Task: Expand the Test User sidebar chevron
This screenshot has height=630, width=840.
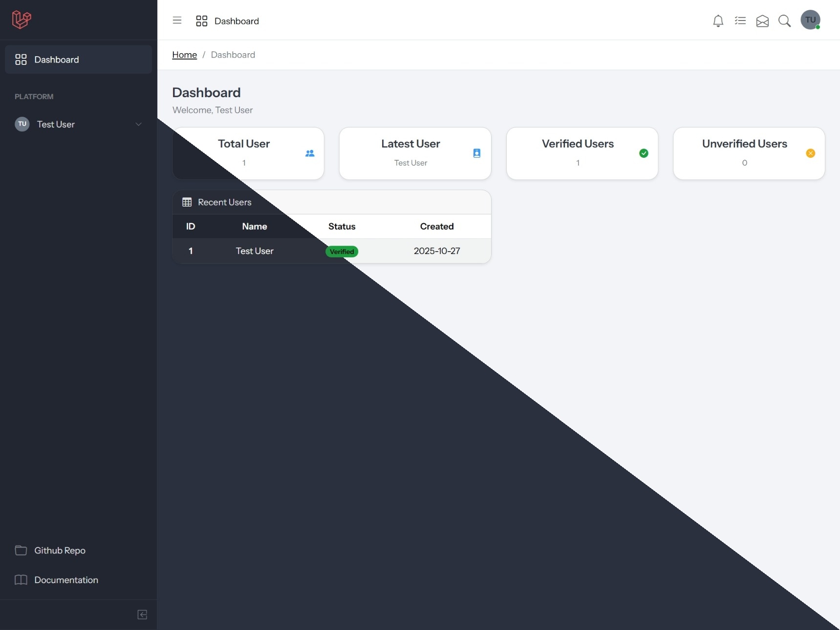Action: (x=138, y=124)
